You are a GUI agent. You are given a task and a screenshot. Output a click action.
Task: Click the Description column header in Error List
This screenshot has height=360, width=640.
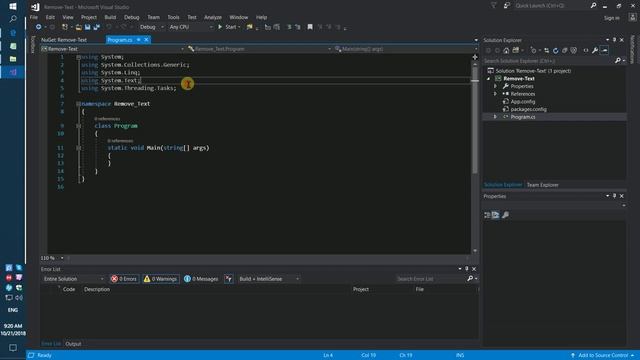[97, 289]
